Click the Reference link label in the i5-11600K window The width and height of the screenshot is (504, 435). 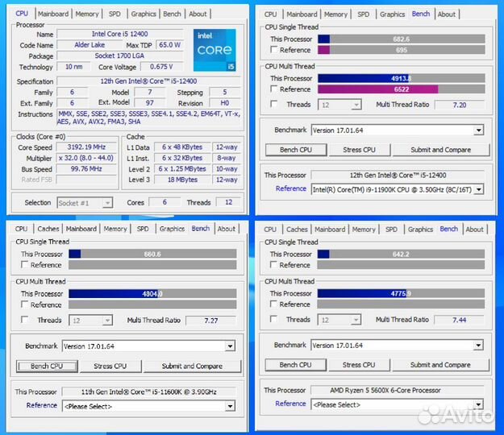pos(42,405)
